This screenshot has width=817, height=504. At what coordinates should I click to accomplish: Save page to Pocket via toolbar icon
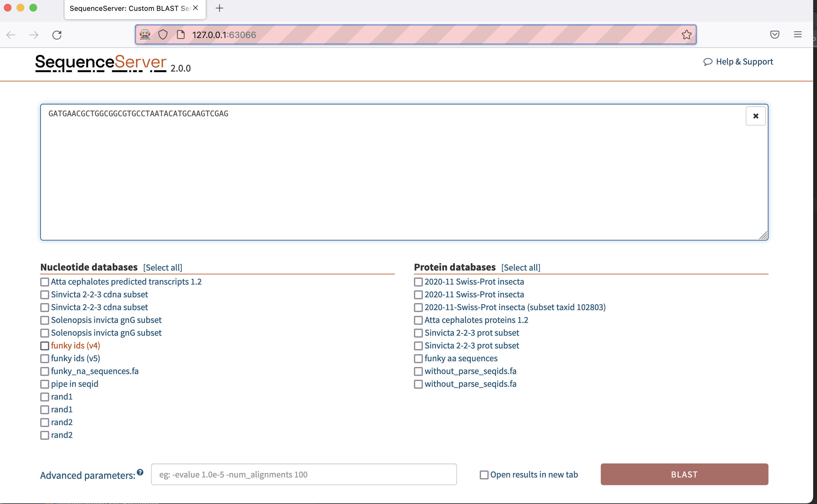[x=775, y=34]
